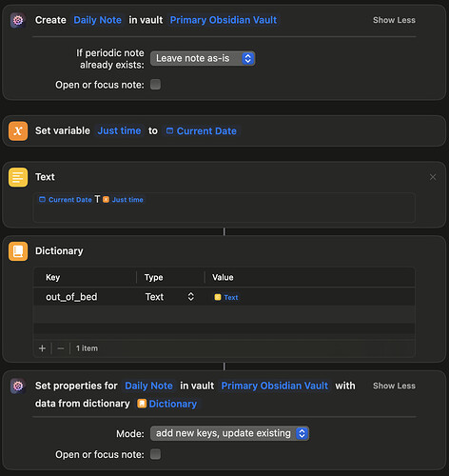Click the Key column header

click(x=52, y=277)
